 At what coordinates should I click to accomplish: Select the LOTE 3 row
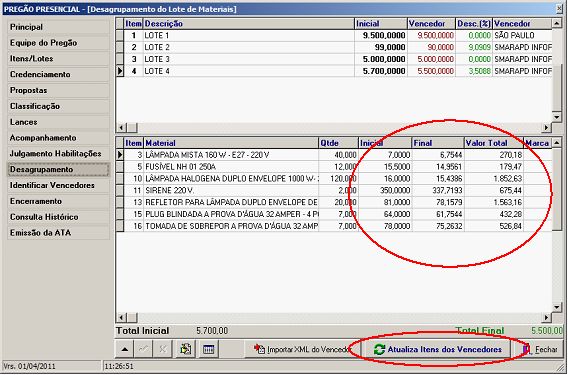point(334,59)
